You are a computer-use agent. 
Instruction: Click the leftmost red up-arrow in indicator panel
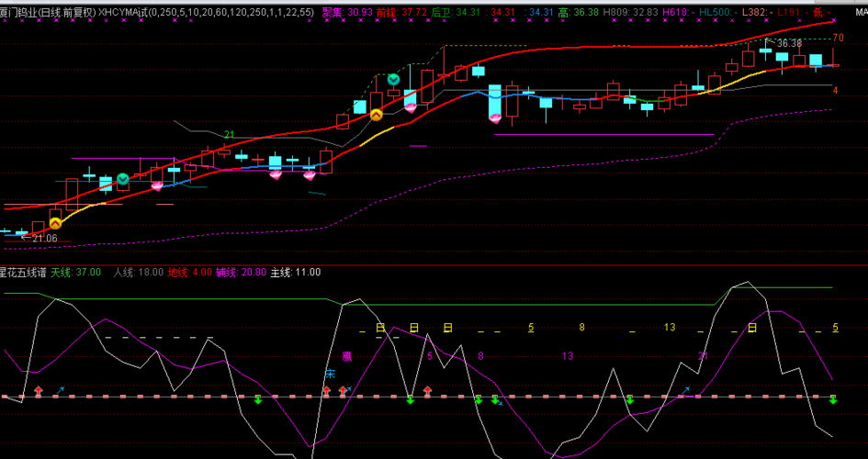point(38,391)
